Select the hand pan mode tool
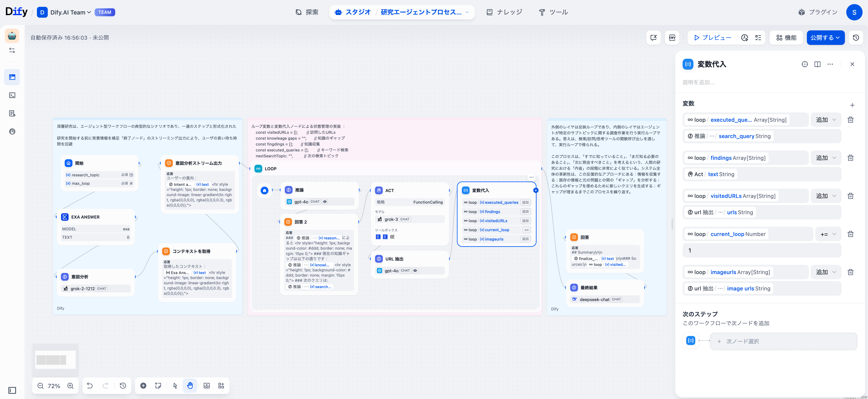This screenshot has width=868, height=399. click(x=190, y=385)
